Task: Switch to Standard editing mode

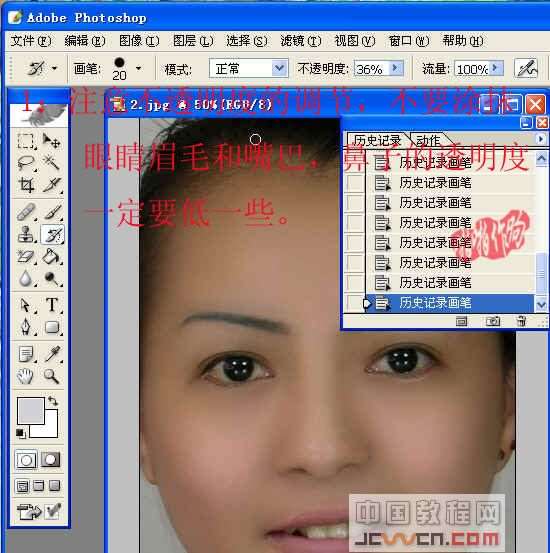Action: [x=26, y=460]
